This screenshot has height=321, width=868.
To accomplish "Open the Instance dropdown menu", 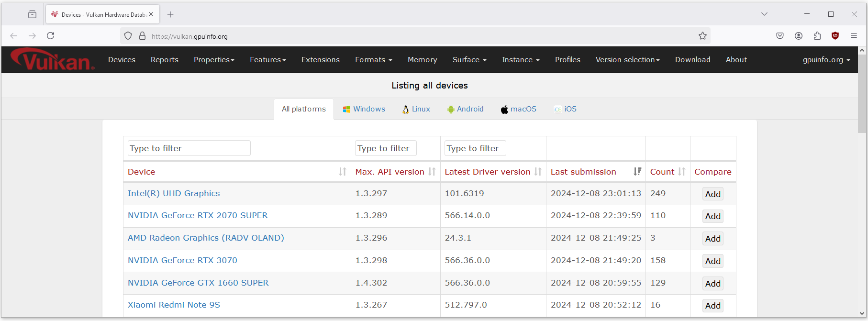I will tap(521, 60).
